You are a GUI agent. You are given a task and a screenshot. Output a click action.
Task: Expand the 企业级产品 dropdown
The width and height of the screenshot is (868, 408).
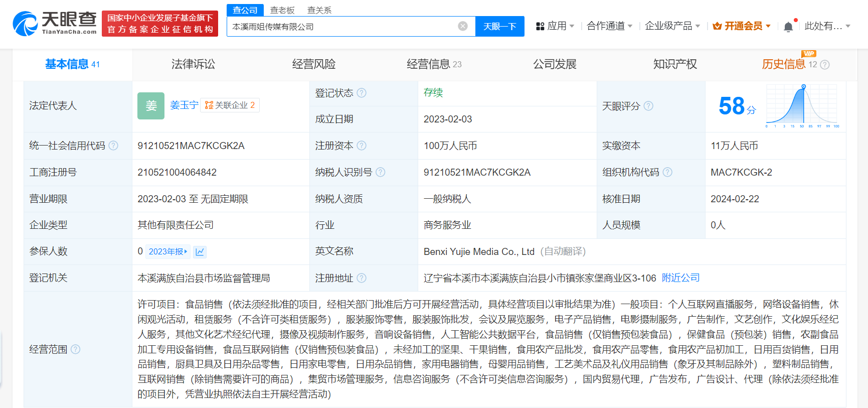(x=698, y=26)
